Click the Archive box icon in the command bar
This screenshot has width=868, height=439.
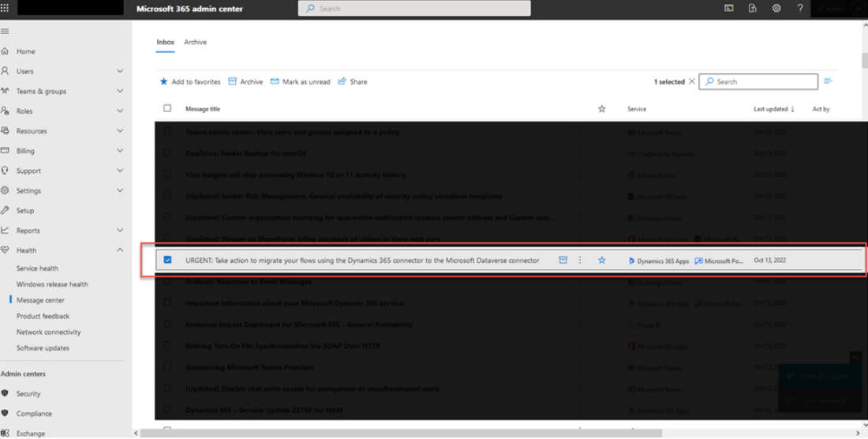click(233, 81)
